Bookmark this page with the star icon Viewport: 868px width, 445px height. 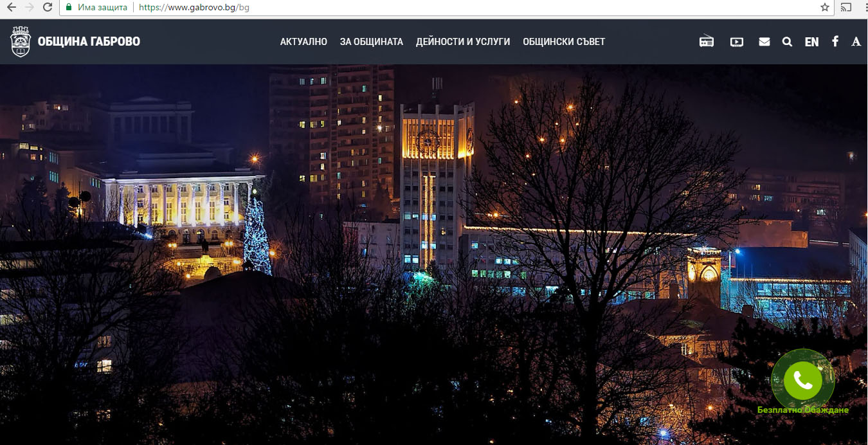tap(825, 7)
